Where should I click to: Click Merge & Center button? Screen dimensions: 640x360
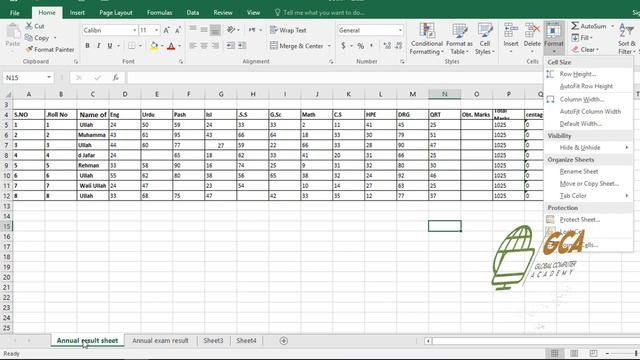[297, 46]
